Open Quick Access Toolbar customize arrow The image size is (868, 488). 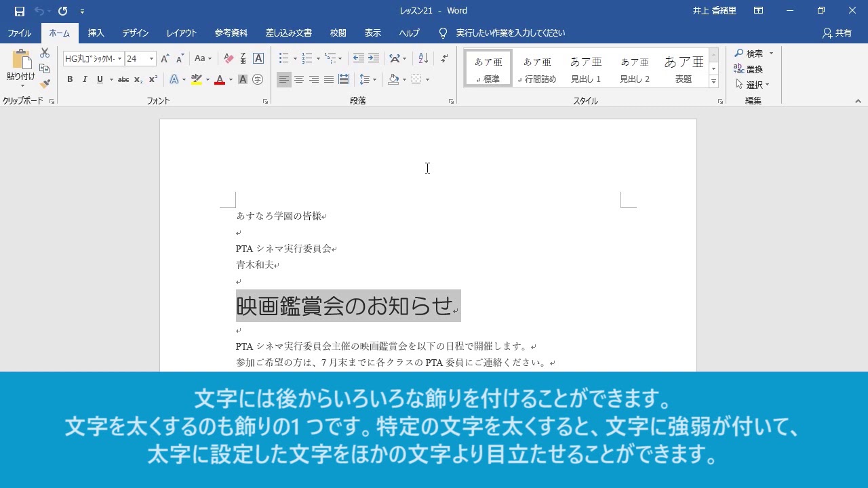[82, 12]
